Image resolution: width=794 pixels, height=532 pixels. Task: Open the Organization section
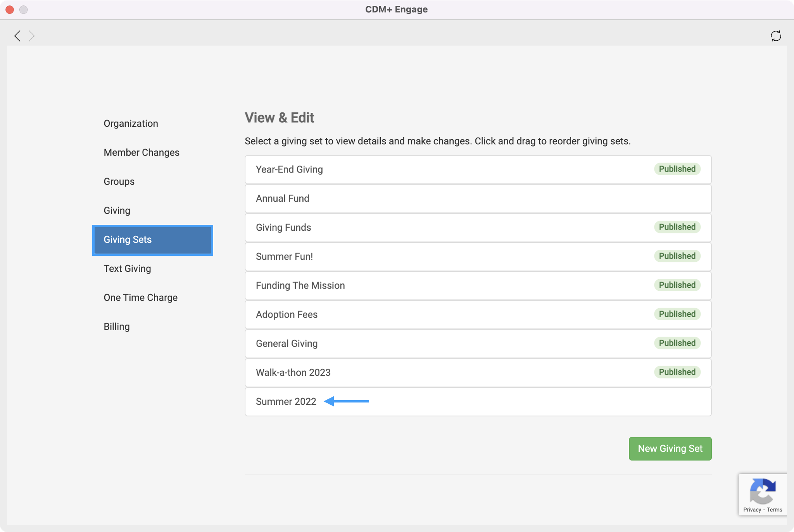point(131,123)
